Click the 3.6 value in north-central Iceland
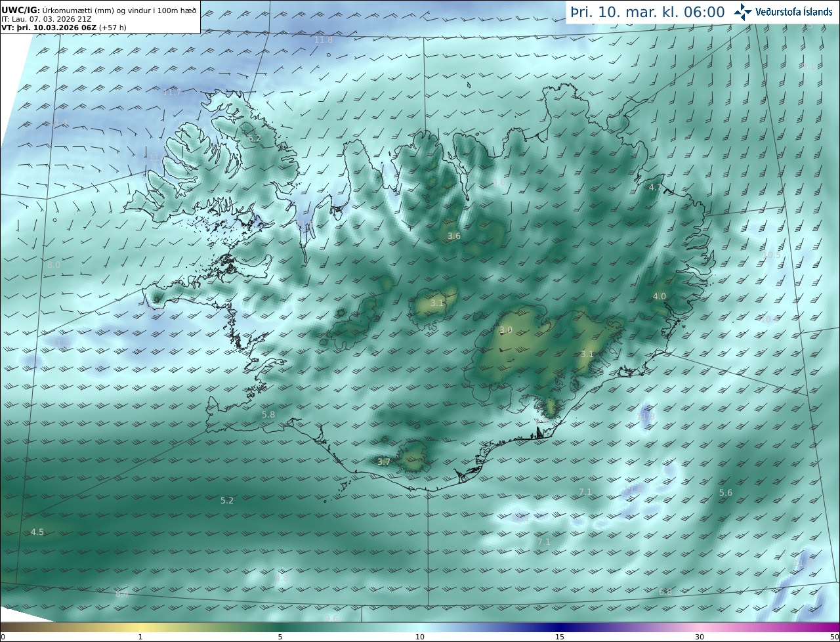 point(453,236)
